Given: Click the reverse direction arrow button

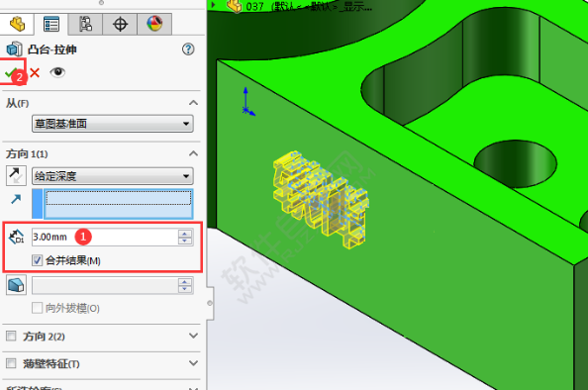Looking at the screenshot, I should (16, 175).
